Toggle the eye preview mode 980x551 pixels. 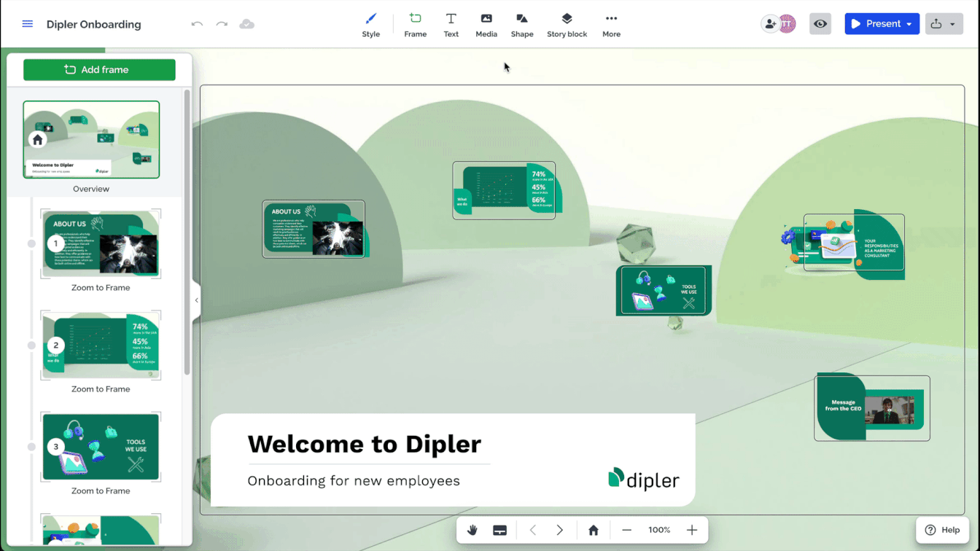coord(820,24)
